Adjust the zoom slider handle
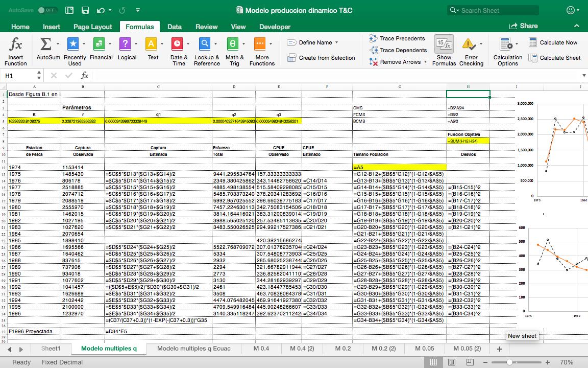 (509, 362)
